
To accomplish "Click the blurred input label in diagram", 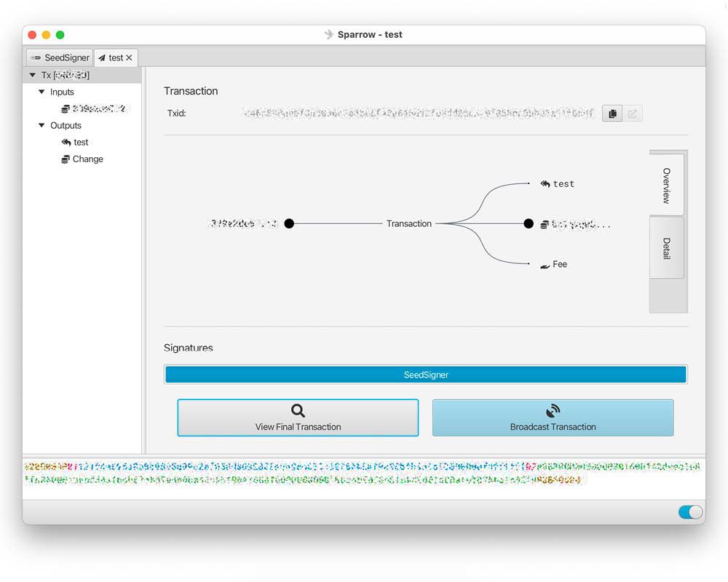I will [x=243, y=223].
